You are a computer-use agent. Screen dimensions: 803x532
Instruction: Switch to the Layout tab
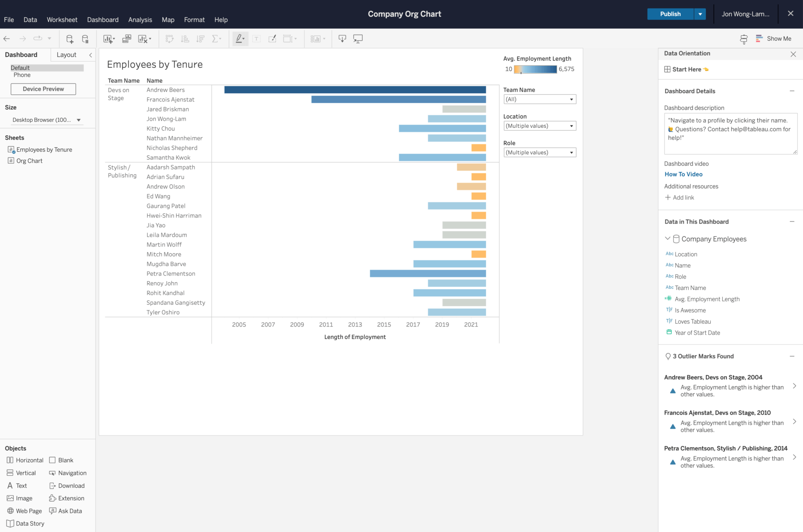pos(66,55)
